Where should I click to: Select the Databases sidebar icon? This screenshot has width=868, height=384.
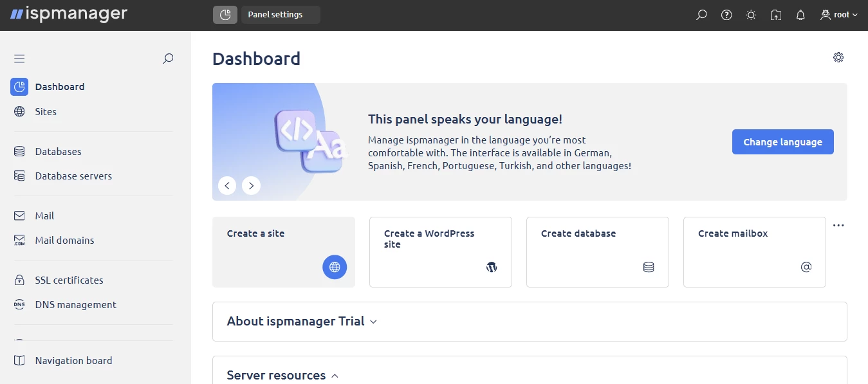(x=19, y=151)
